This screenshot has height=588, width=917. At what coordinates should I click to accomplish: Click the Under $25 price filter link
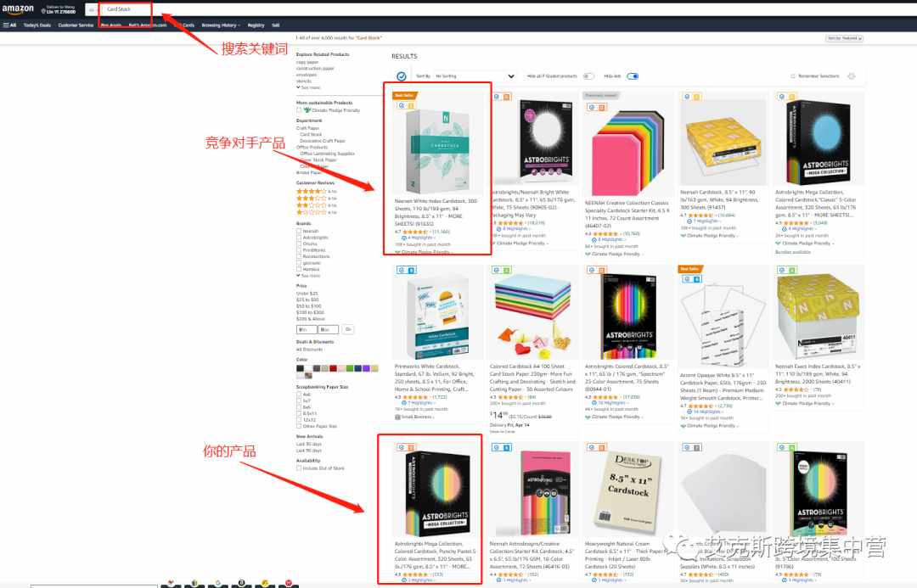[x=307, y=294]
